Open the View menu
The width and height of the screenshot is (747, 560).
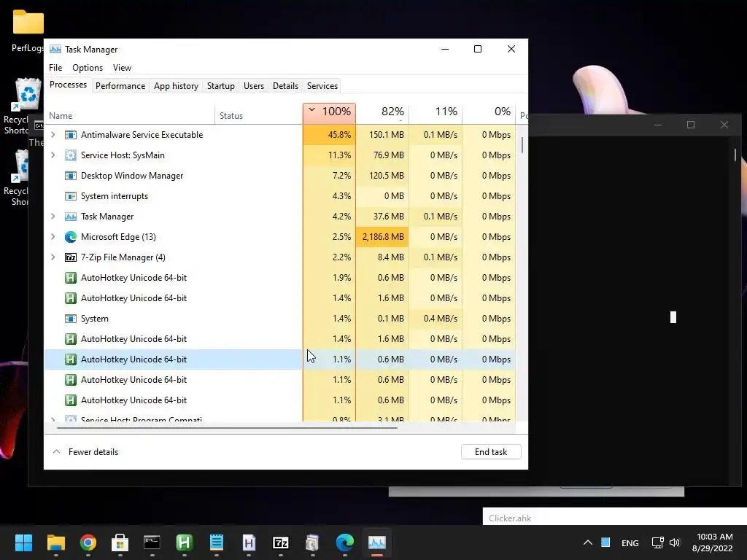click(122, 68)
